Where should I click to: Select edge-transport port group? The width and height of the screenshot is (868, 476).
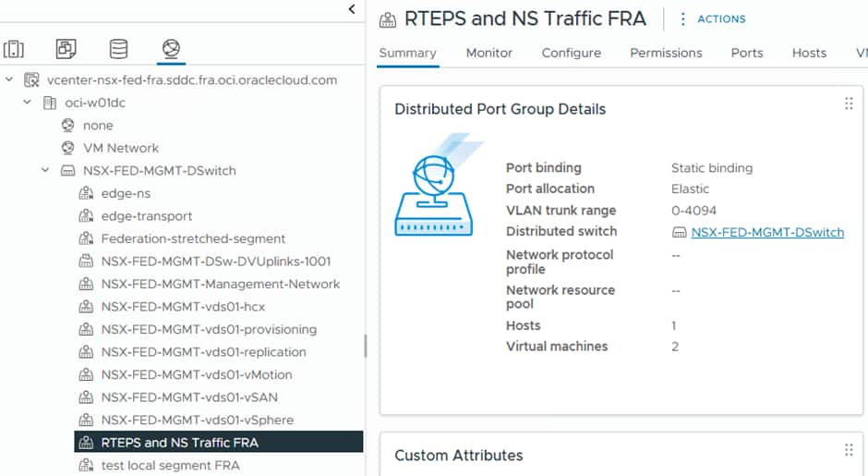pos(147,216)
